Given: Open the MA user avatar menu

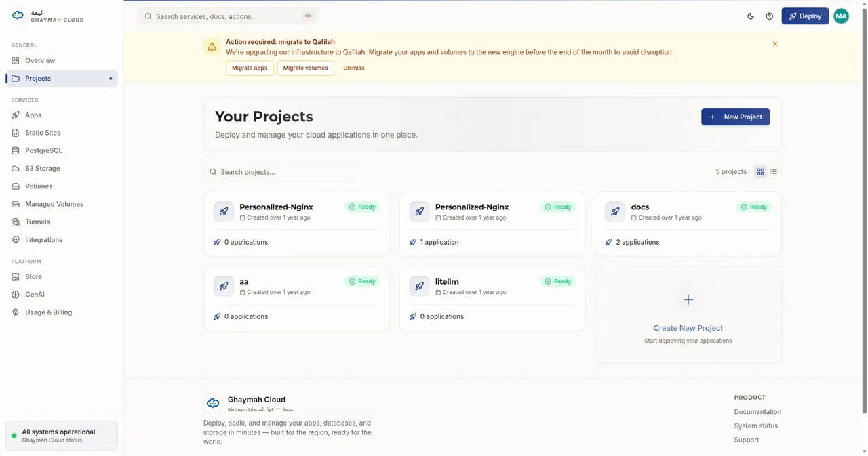Looking at the screenshot, I should point(841,16).
